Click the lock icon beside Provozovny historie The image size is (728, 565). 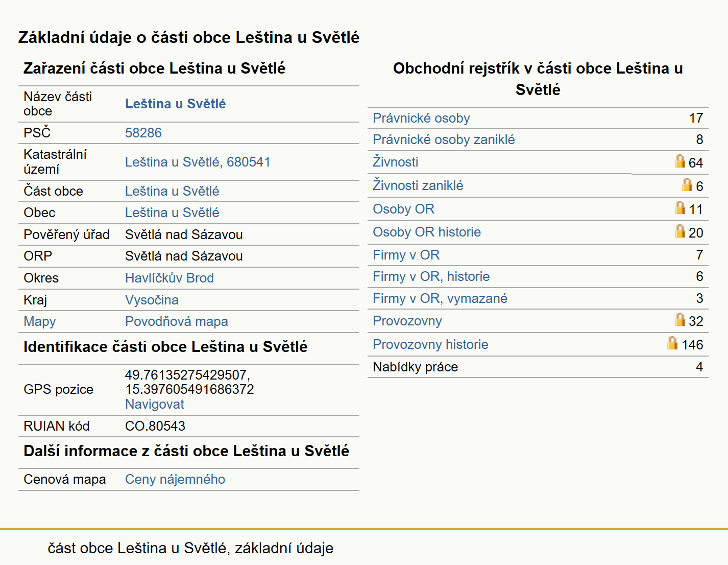coord(672,343)
